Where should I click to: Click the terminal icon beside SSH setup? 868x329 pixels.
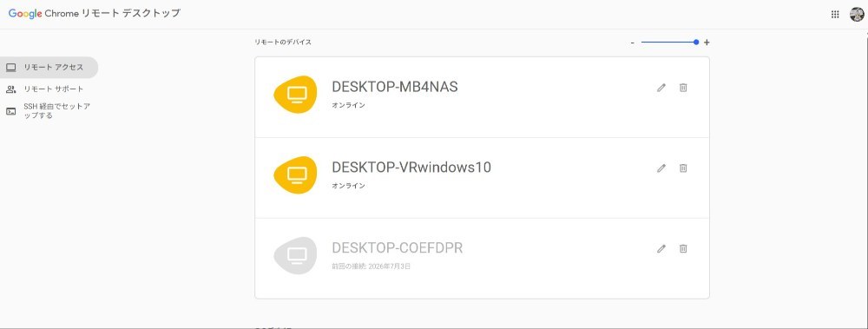[x=11, y=111]
